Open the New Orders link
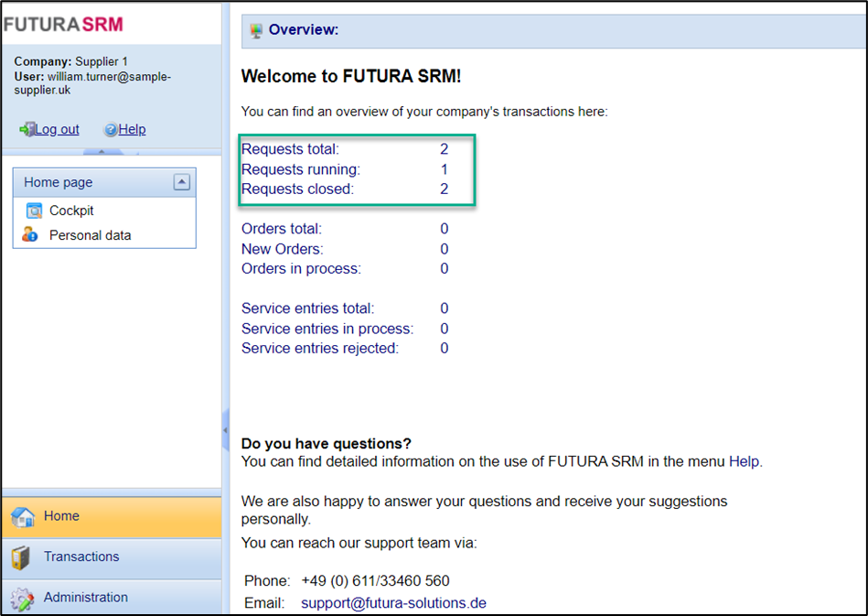 (282, 249)
